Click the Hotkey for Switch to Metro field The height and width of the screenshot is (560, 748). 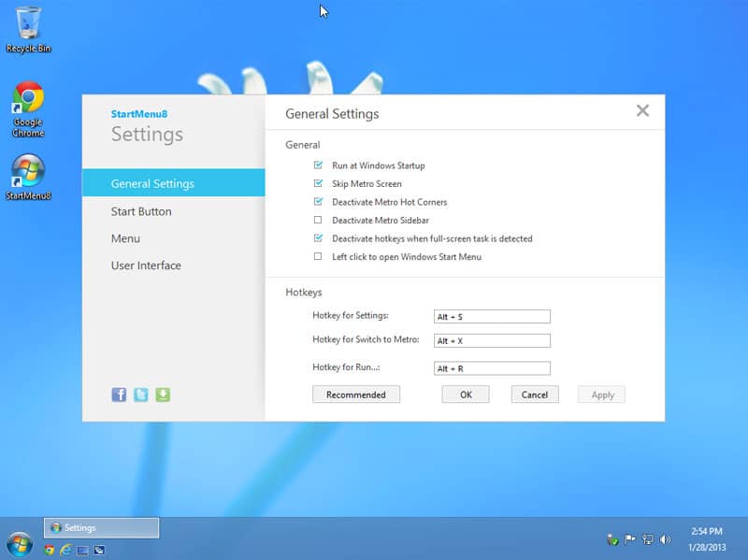click(x=492, y=340)
